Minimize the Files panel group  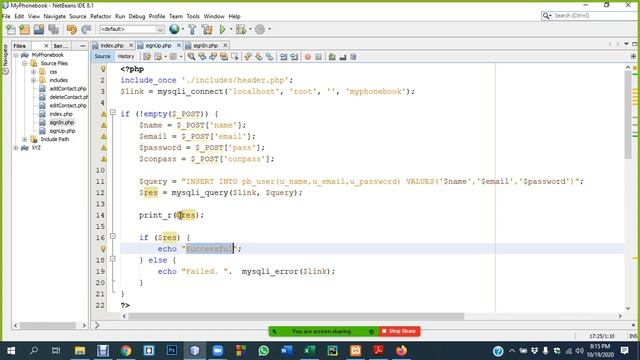pyautogui.click(x=83, y=46)
